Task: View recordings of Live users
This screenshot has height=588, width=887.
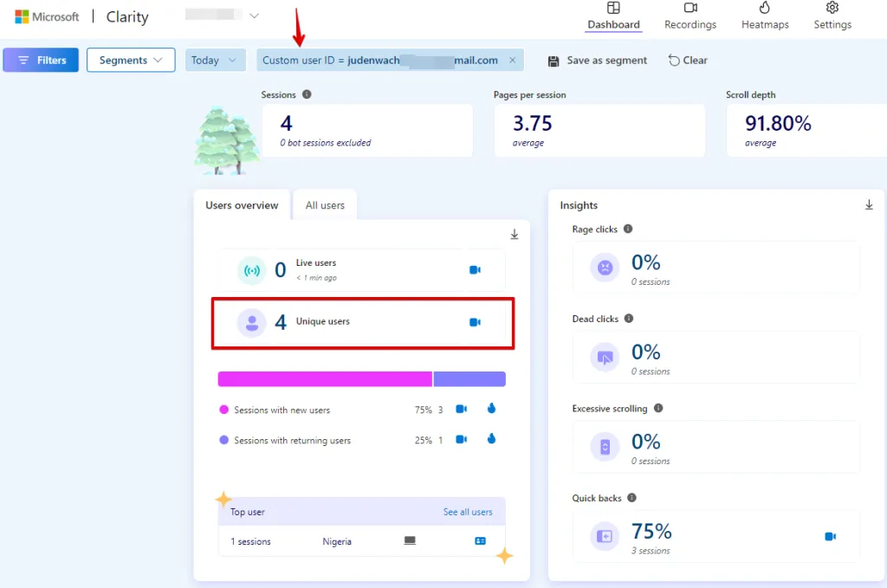Action: click(x=475, y=270)
